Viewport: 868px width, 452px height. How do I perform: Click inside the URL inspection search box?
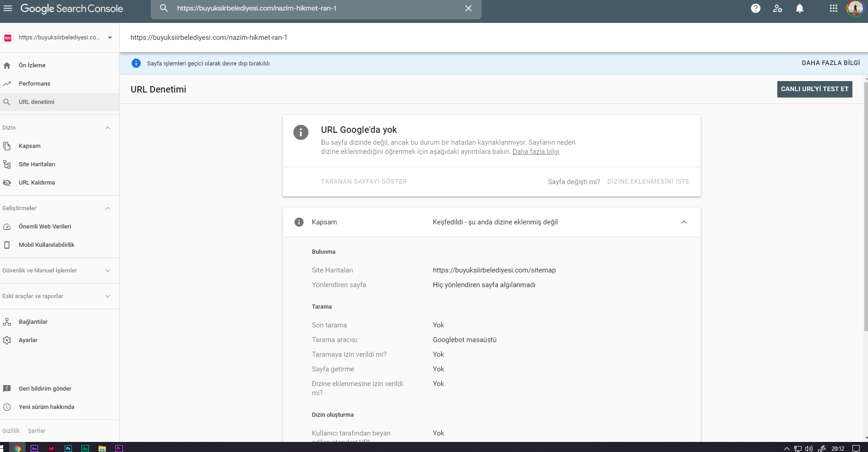tap(316, 8)
